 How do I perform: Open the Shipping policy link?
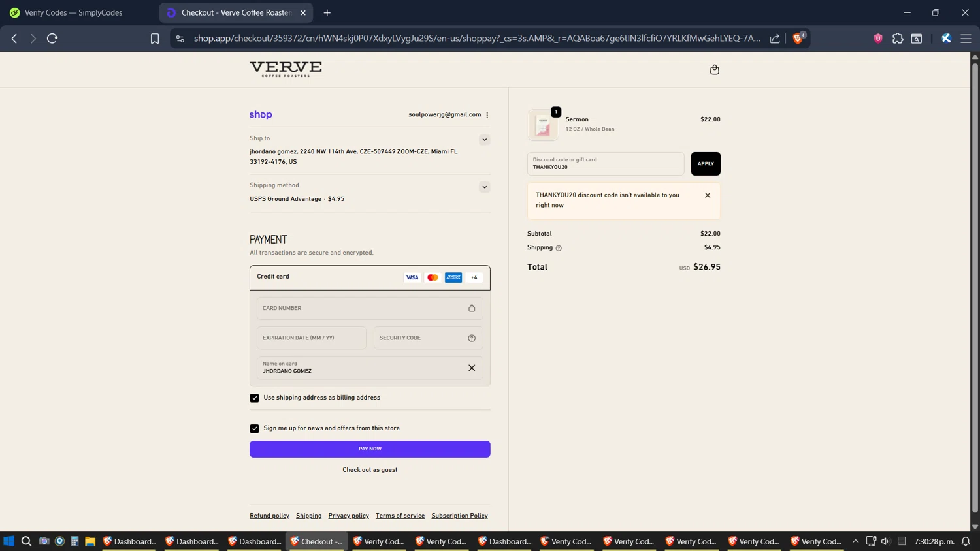click(308, 516)
